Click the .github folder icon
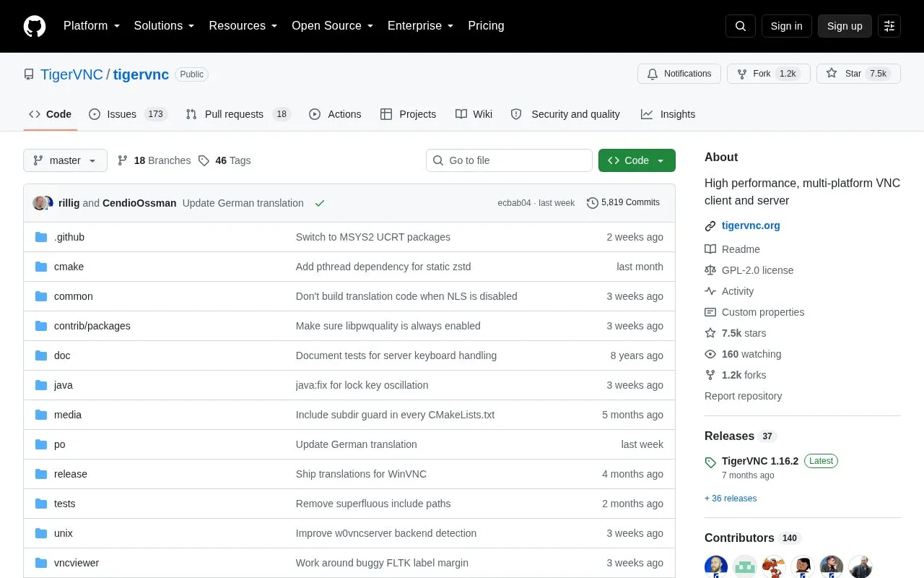 (41, 237)
